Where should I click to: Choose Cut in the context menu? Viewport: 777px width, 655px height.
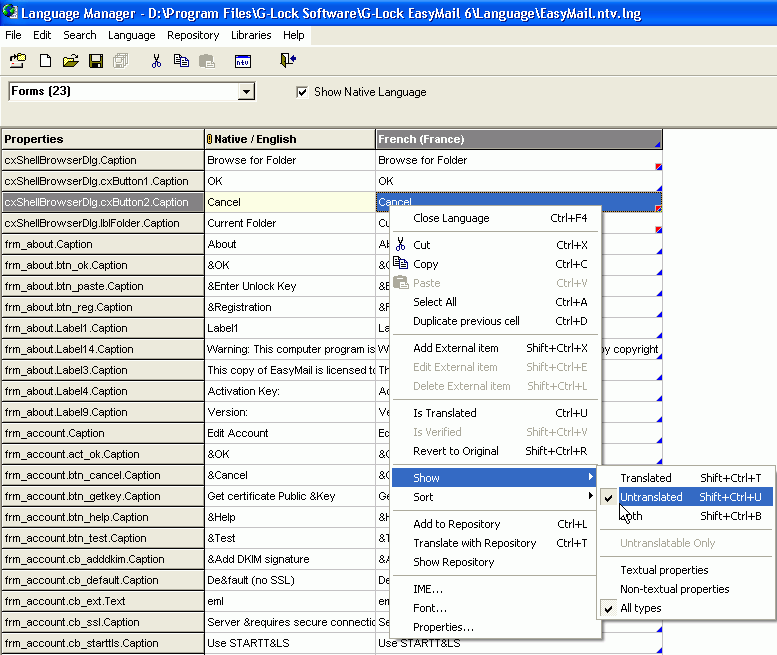[x=495, y=245]
